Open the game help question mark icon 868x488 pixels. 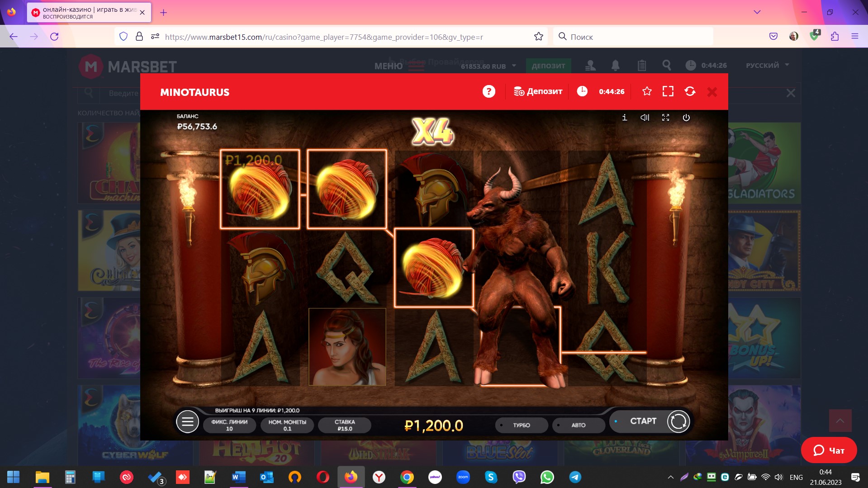click(489, 92)
